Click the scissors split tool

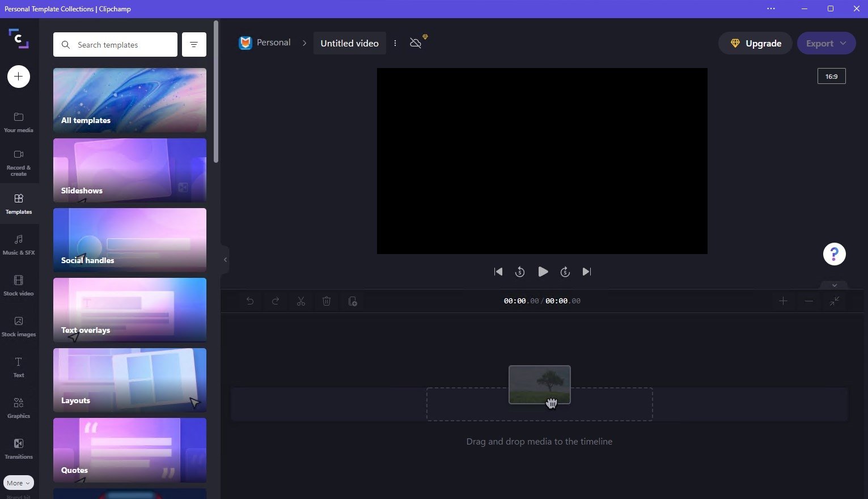[301, 301]
